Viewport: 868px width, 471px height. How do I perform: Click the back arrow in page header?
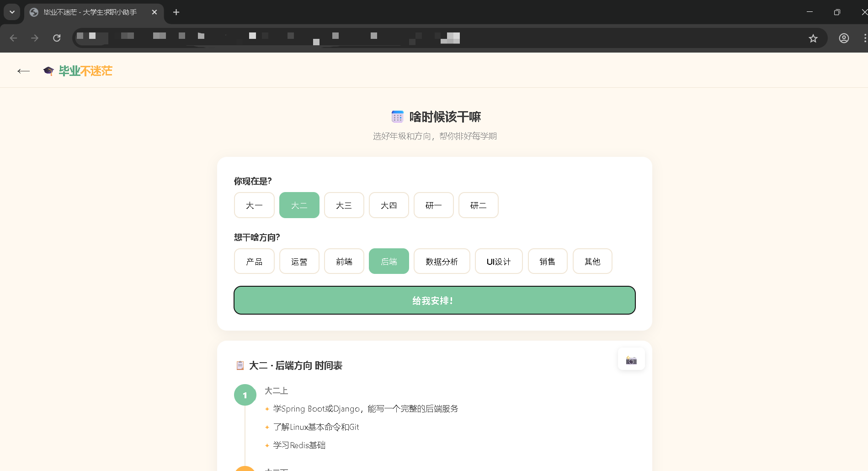point(23,71)
